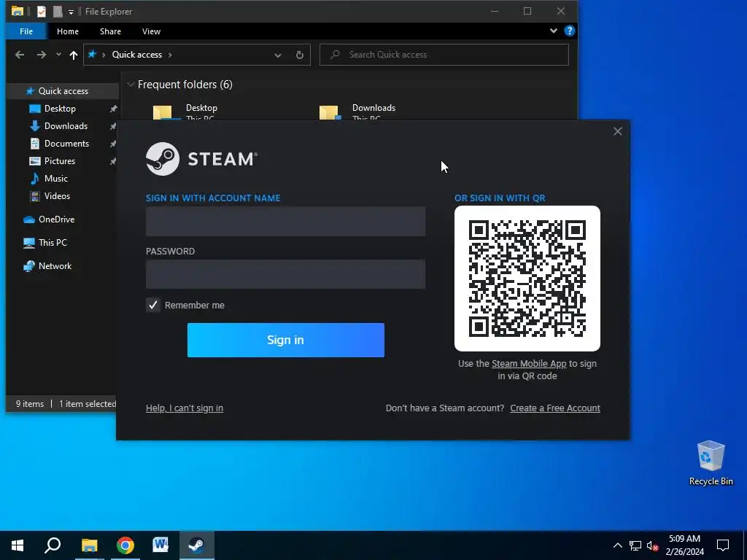The width and height of the screenshot is (747, 560).
Task: Select Documents in navigation pane
Action: click(x=66, y=144)
